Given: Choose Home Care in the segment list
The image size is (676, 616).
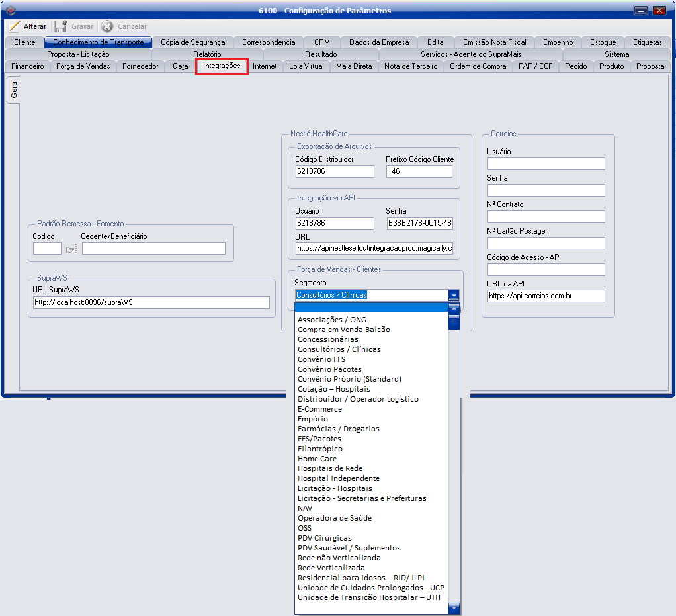Looking at the screenshot, I should (x=317, y=459).
